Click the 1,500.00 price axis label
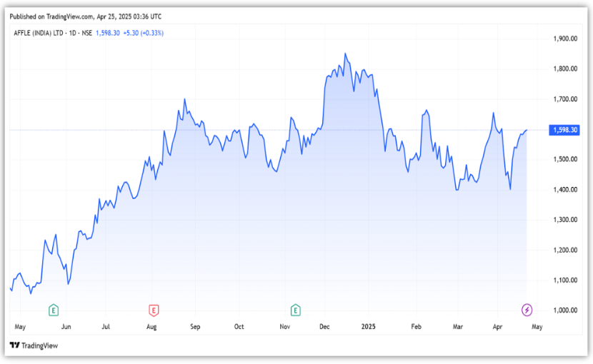 point(565,159)
